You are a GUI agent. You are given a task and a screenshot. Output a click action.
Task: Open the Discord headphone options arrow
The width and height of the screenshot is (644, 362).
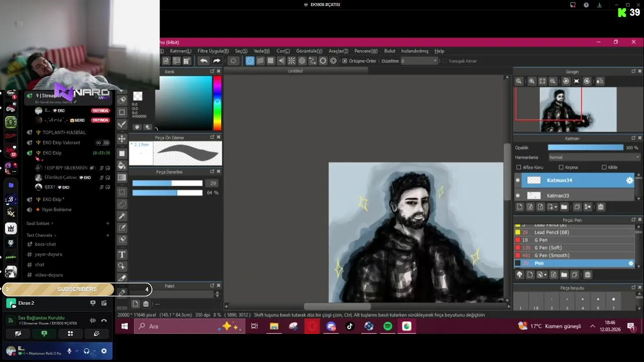click(94, 351)
